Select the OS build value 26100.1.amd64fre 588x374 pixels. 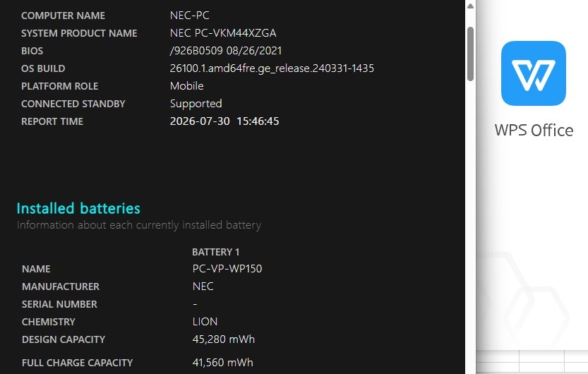click(x=272, y=68)
